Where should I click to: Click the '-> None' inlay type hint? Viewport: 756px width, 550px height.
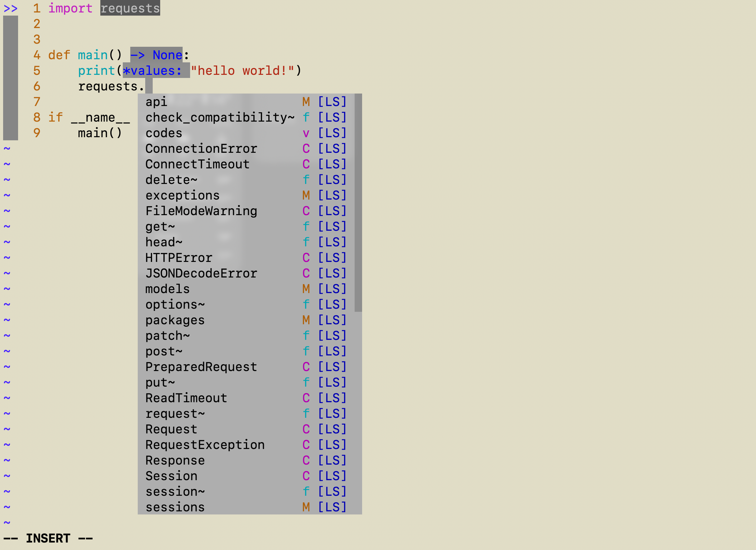(156, 55)
